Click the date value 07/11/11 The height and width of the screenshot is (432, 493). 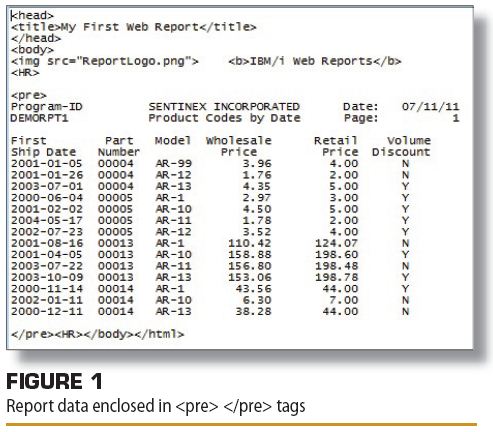tap(430, 107)
